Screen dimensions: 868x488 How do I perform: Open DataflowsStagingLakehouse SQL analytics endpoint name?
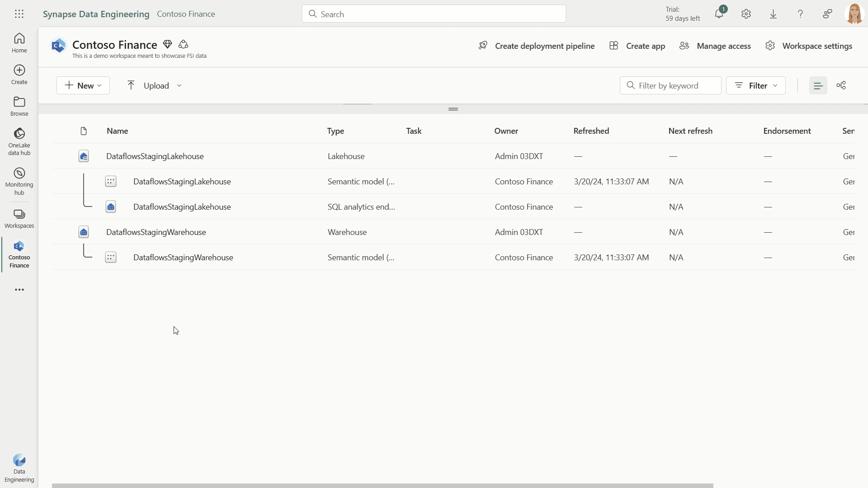pyautogui.click(x=182, y=207)
